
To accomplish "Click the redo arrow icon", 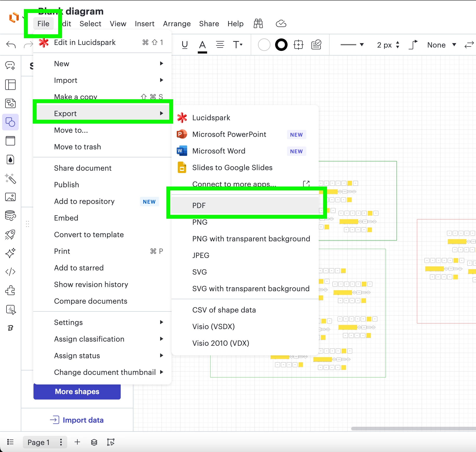I will (28, 45).
